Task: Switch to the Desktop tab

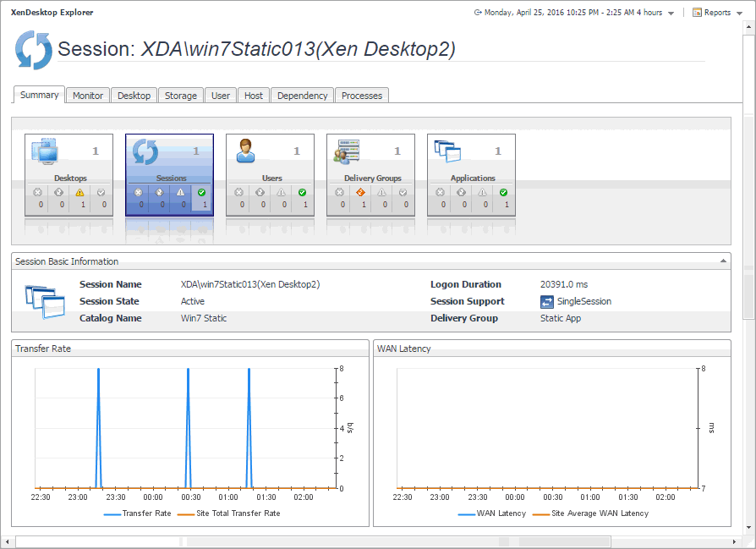Action: tap(134, 96)
